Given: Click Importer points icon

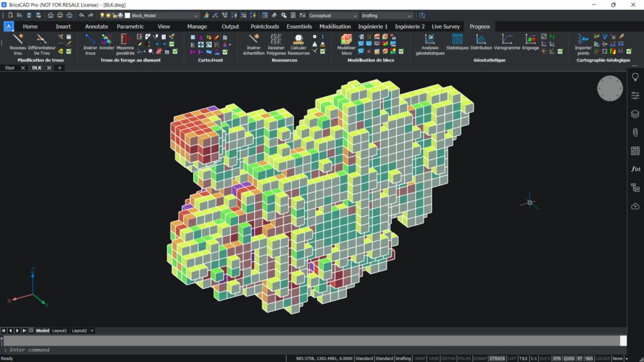Looking at the screenshot, I should pyautogui.click(x=583, y=45).
